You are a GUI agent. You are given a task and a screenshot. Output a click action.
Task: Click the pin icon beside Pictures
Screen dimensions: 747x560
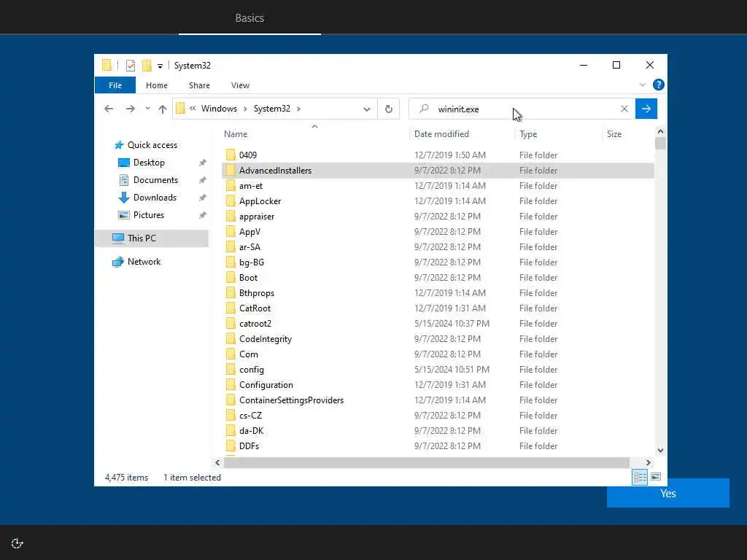203,215
